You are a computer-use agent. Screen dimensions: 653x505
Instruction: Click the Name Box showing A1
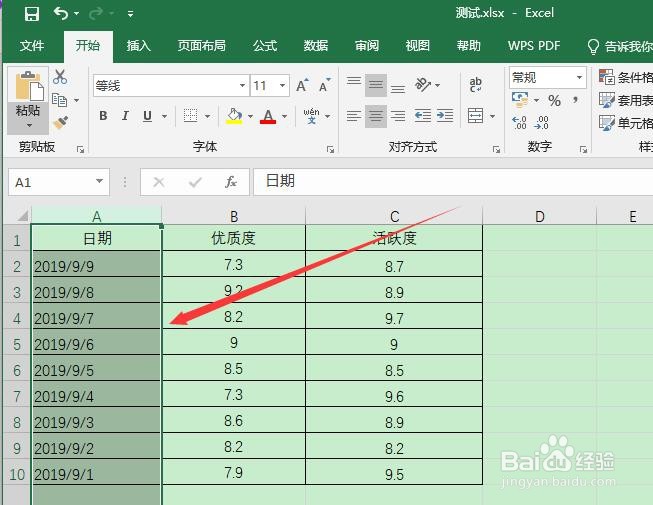[59, 182]
